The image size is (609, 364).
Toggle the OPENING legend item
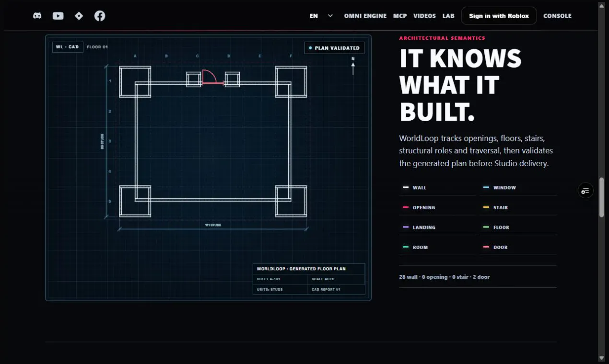click(437, 207)
